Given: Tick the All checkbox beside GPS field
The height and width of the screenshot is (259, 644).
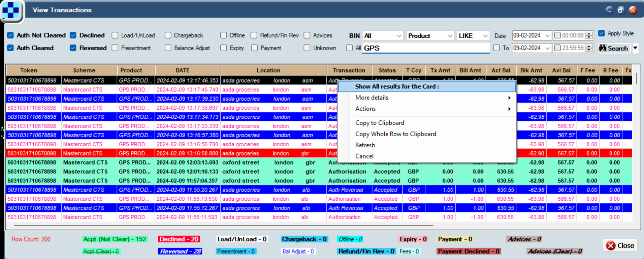Looking at the screenshot, I should (x=349, y=48).
